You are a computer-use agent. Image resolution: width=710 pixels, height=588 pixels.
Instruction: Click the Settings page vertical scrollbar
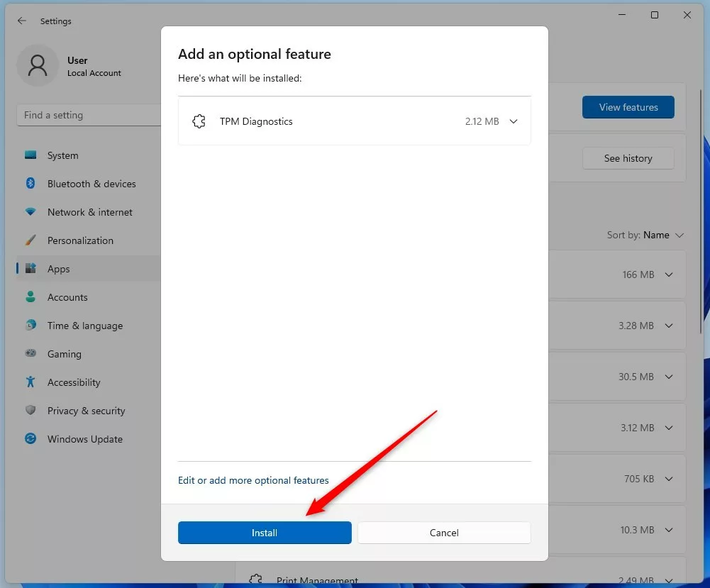[x=701, y=211]
